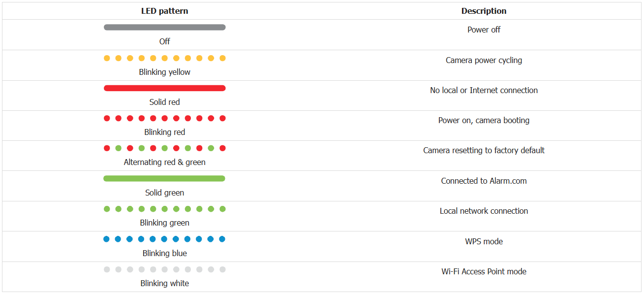644x295 pixels.
Task: Click the blinking white LED dots
Action: [164, 269]
